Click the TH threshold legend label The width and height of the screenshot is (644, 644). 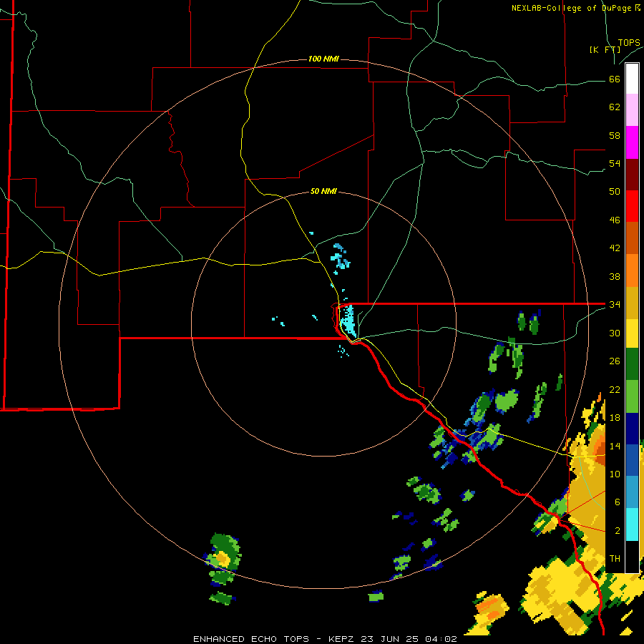(615, 559)
